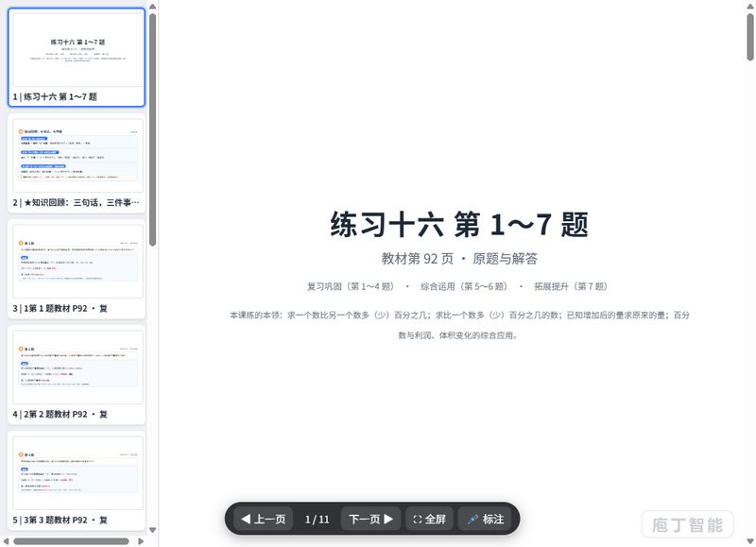This screenshot has height=547, width=756.
Task: Go to previous page with 上一页 button
Action: pyautogui.click(x=264, y=519)
